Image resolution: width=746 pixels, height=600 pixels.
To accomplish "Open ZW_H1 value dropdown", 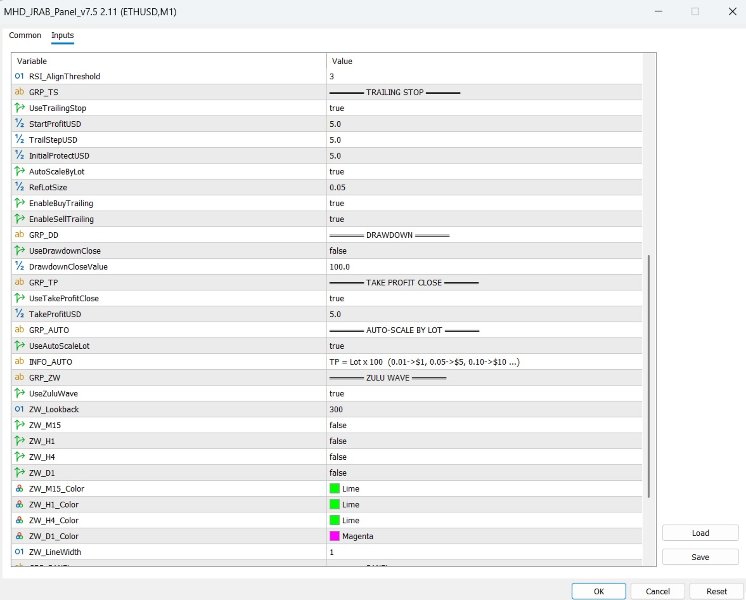I will click(484, 441).
